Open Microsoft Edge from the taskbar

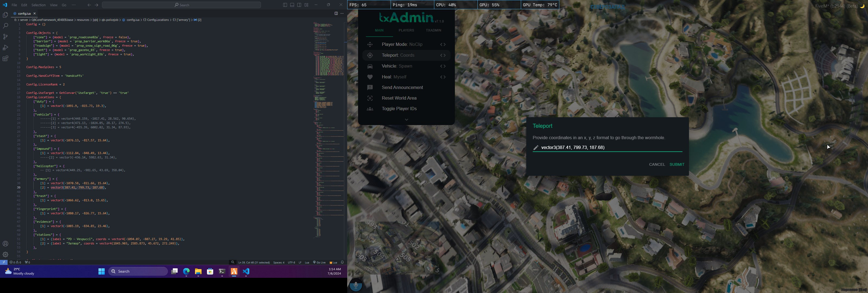(186, 271)
